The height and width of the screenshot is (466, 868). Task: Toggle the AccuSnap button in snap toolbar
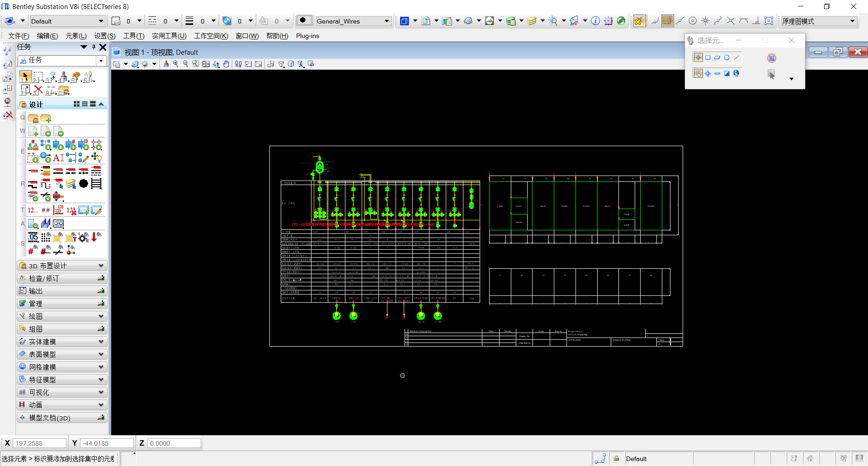coord(639,21)
